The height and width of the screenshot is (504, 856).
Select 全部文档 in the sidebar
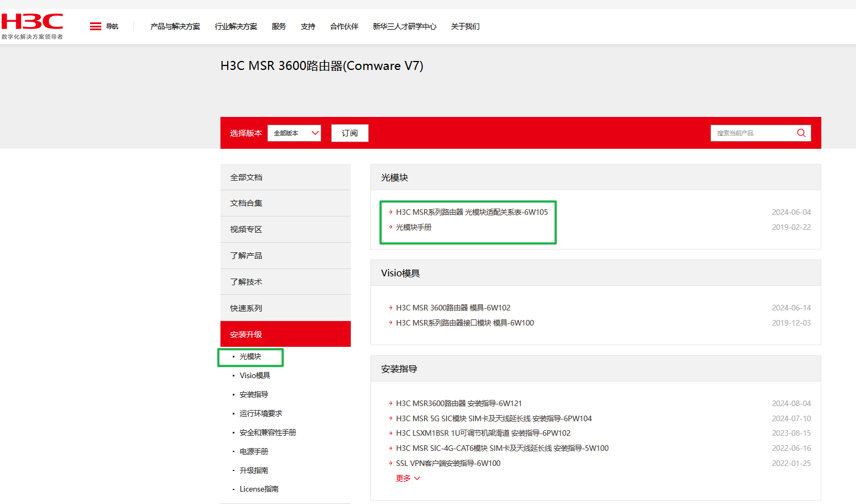click(x=285, y=177)
